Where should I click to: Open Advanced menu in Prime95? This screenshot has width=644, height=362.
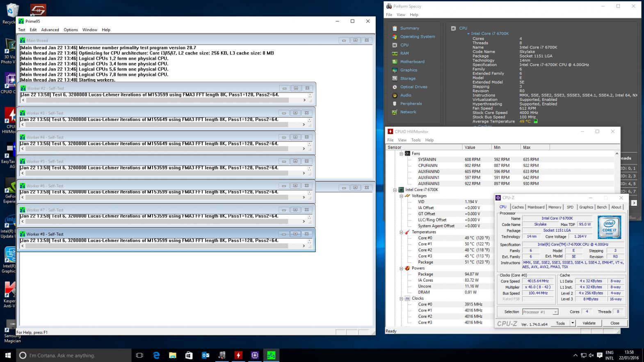click(50, 30)
